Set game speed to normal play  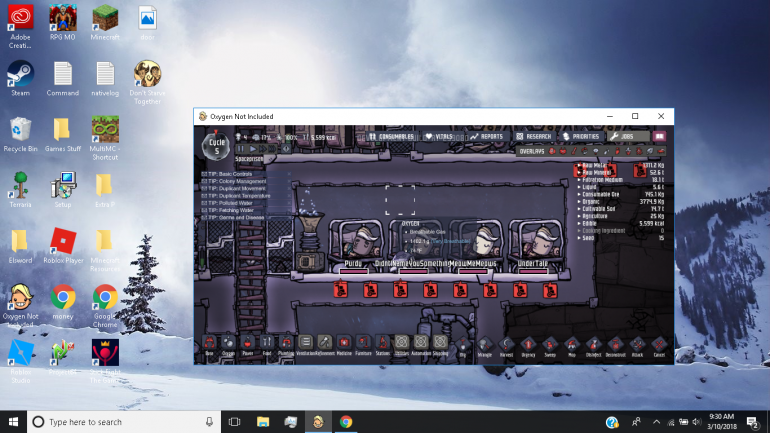point(253,149)
